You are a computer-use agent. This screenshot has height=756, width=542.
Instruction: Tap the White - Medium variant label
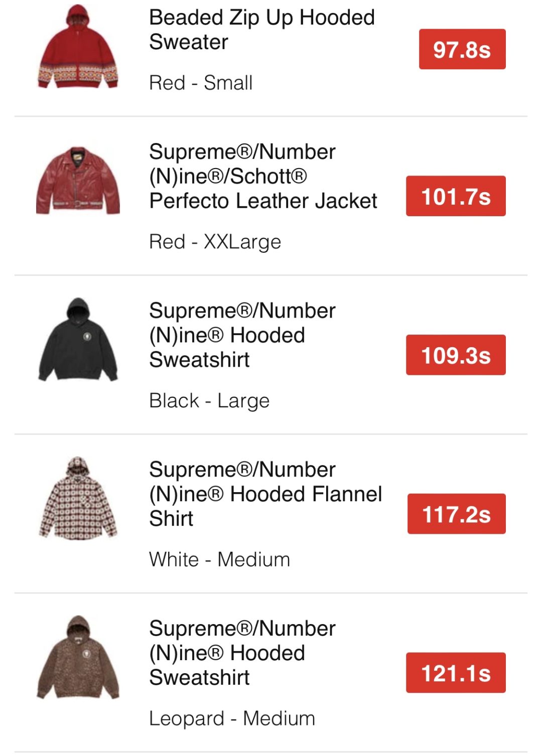click(x=219, y=559)
